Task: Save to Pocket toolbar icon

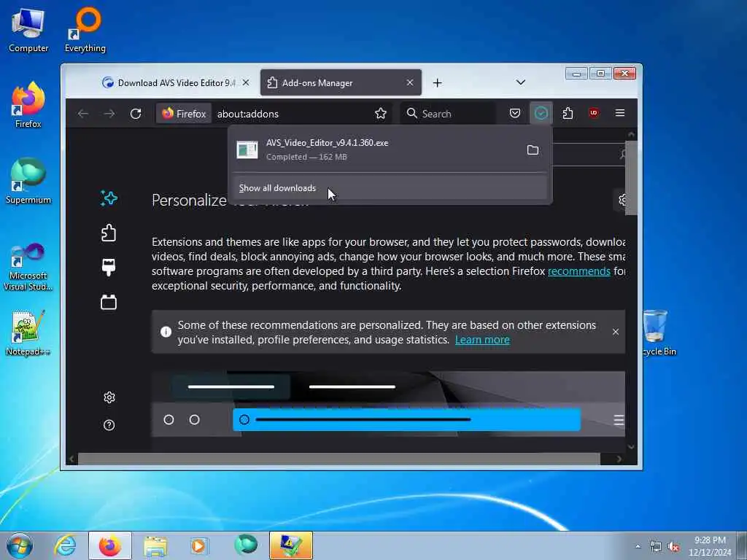Action: (x=515, y=113)
